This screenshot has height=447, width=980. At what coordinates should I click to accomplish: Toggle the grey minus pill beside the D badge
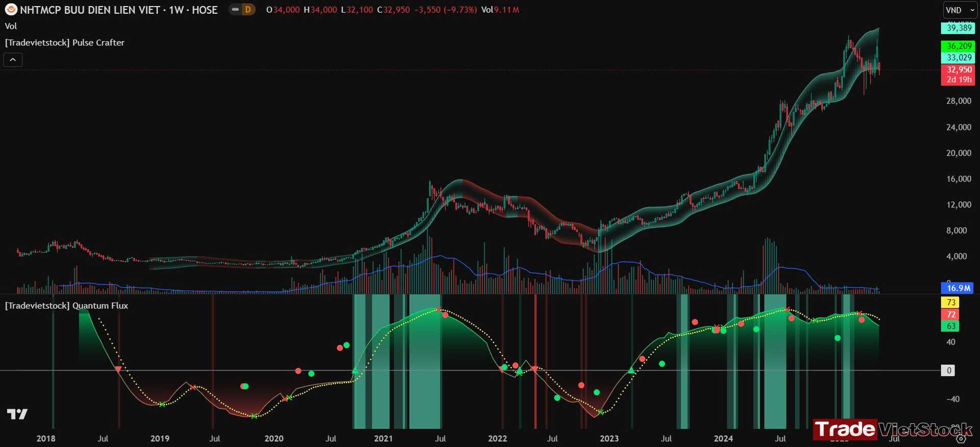pos(235,10)
